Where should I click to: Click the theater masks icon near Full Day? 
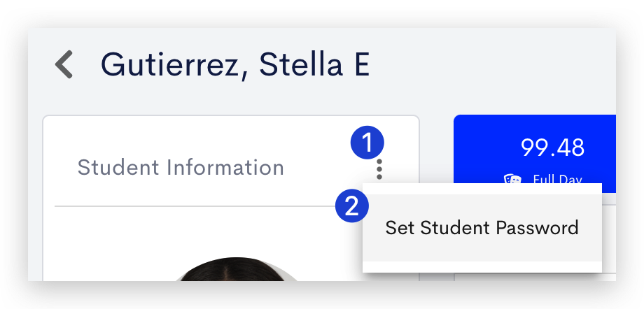(x=512, y=180)
